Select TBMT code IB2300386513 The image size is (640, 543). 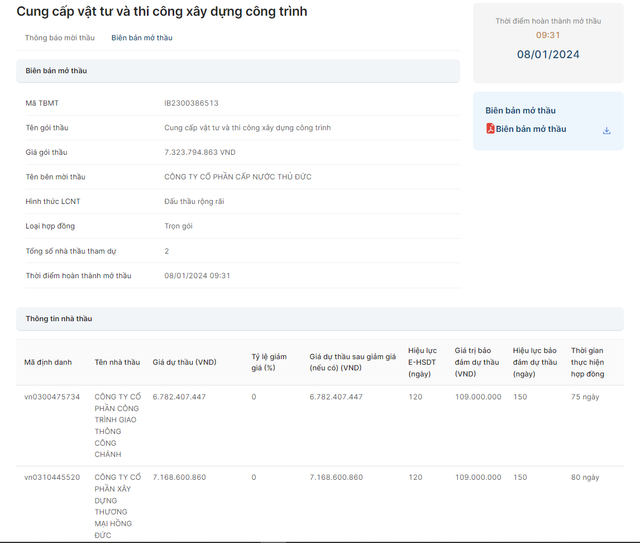[191, 103]
